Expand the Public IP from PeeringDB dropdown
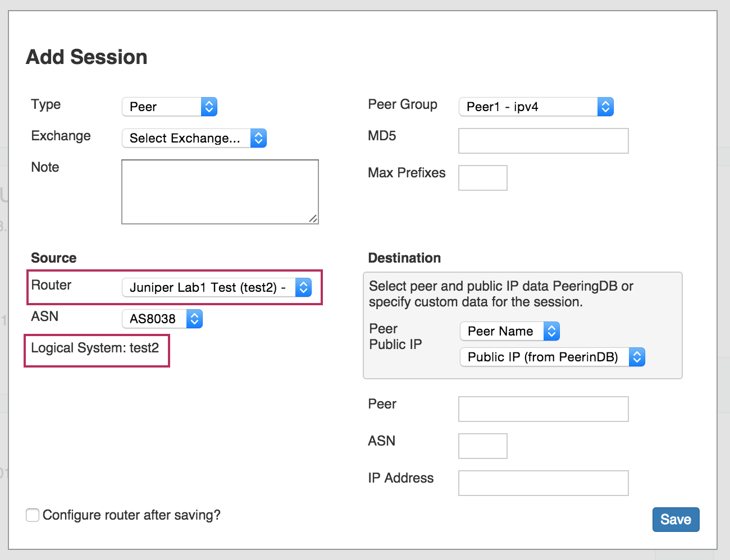Image resolution: width=730 pixels, height=560 pixels. [552, 357]
